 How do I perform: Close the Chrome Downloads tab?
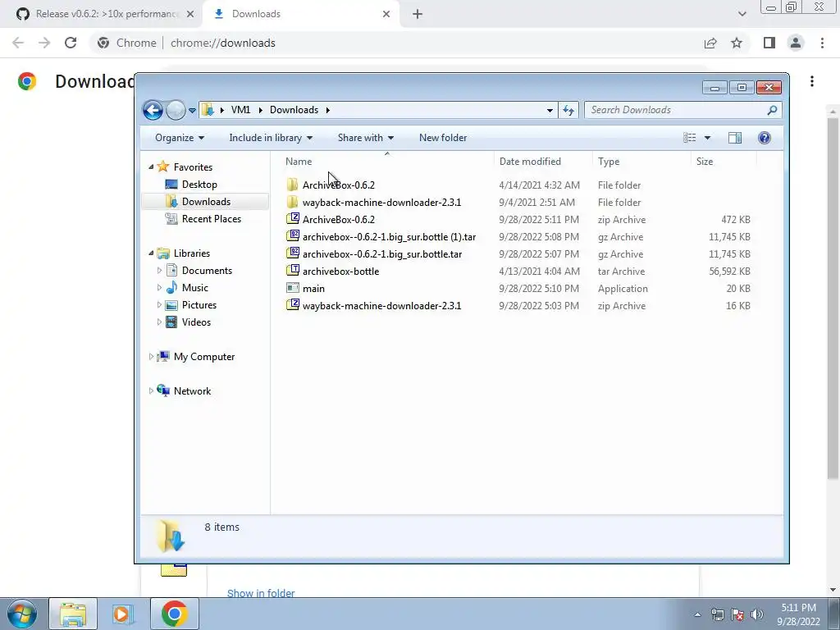pyautogui.click(x=386, y=14)
